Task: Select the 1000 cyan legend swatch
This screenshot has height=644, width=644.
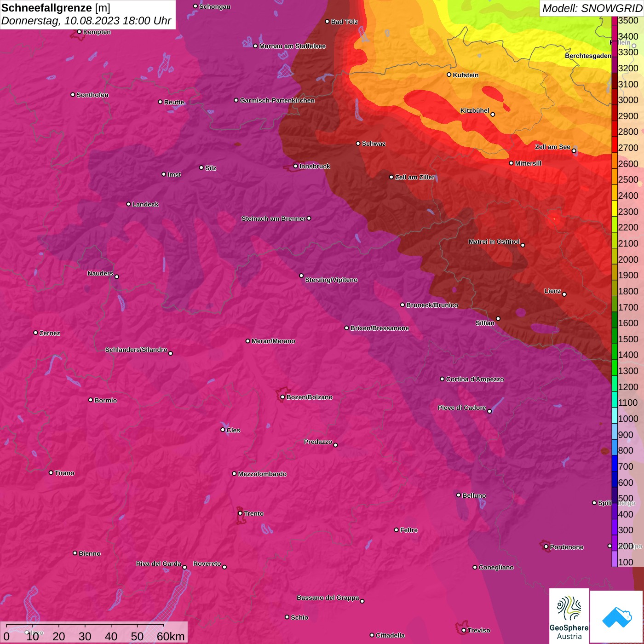Action: (615, 415)
